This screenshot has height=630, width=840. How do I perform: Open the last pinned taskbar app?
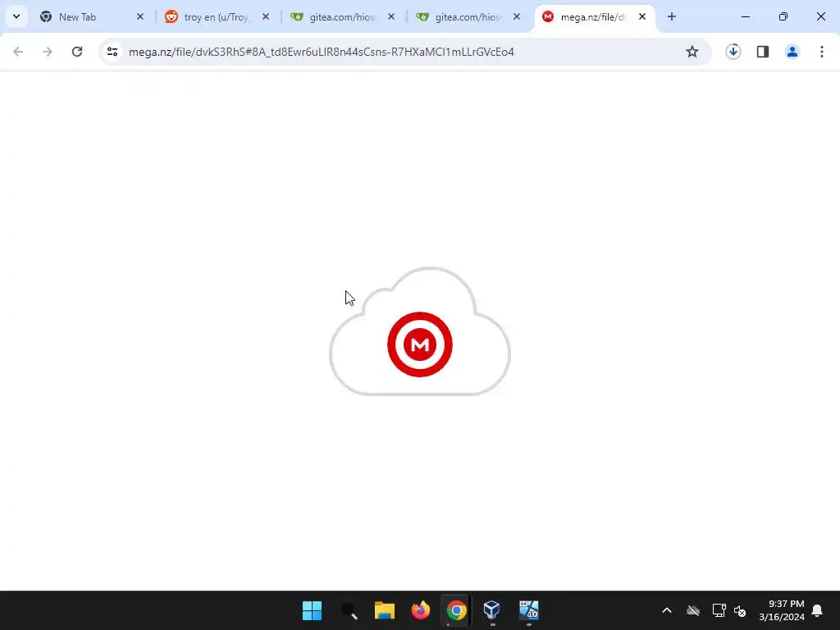point(529,610)
